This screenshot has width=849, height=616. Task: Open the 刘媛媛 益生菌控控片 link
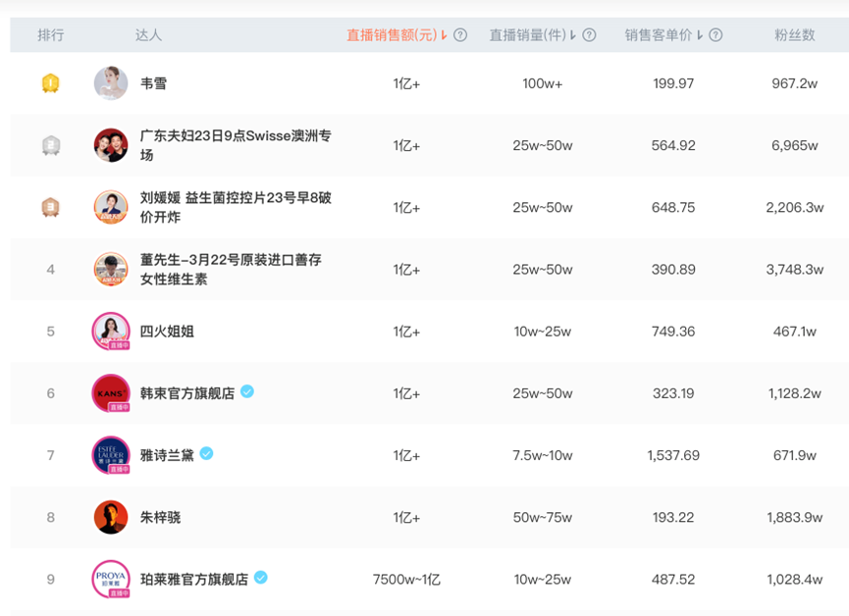[236, 207]
